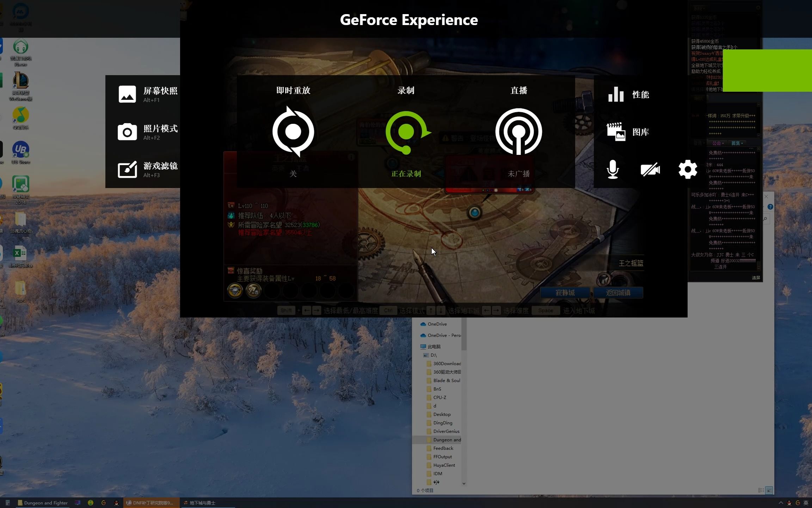The width and height of the screenshot is (812, 508).
Task: Open calculator icon in taskbar
Action: click(x=8, y=503)
